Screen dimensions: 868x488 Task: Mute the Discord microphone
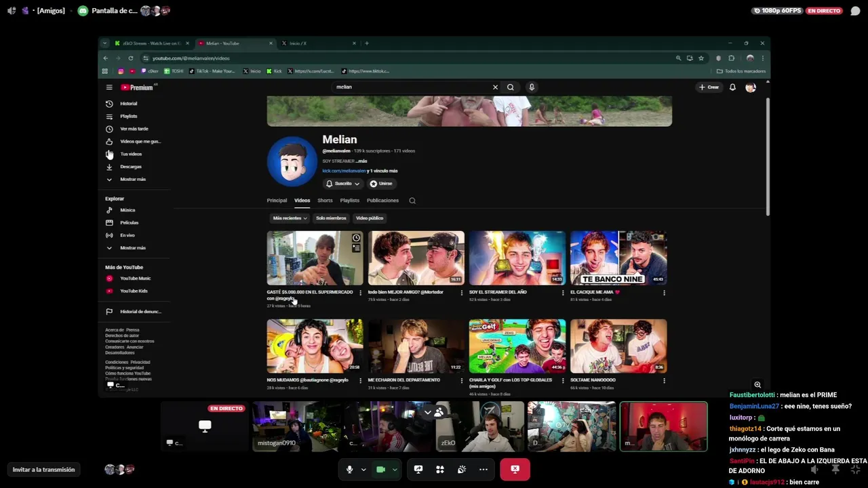point(349,469)
